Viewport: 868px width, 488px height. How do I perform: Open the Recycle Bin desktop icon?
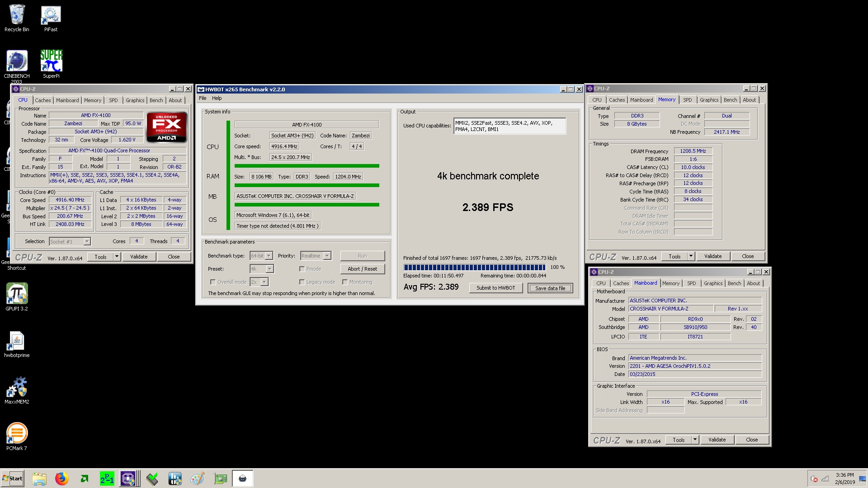(17, 18)
